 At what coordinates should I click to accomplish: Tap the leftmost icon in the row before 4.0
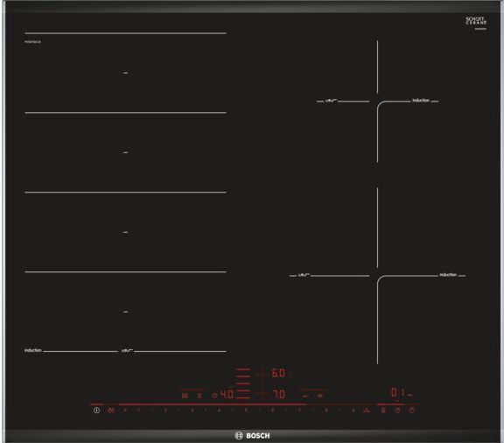click(185, 396)
